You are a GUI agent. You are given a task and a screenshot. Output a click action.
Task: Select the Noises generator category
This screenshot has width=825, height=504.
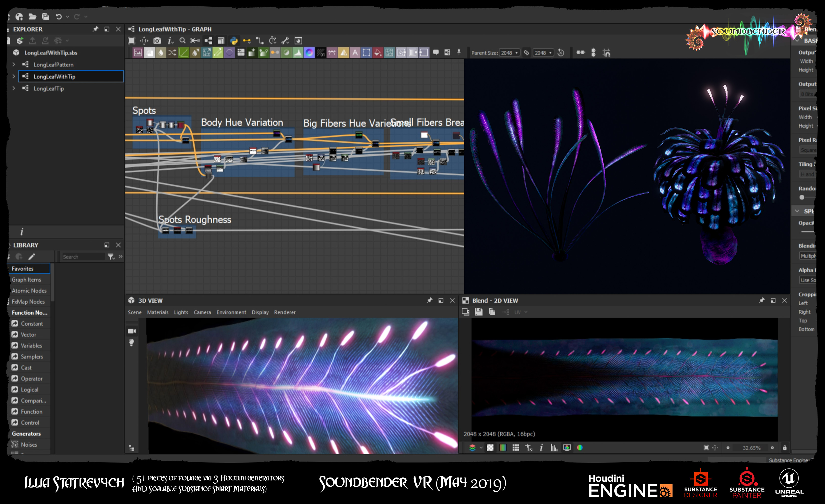tap(29, 444)
